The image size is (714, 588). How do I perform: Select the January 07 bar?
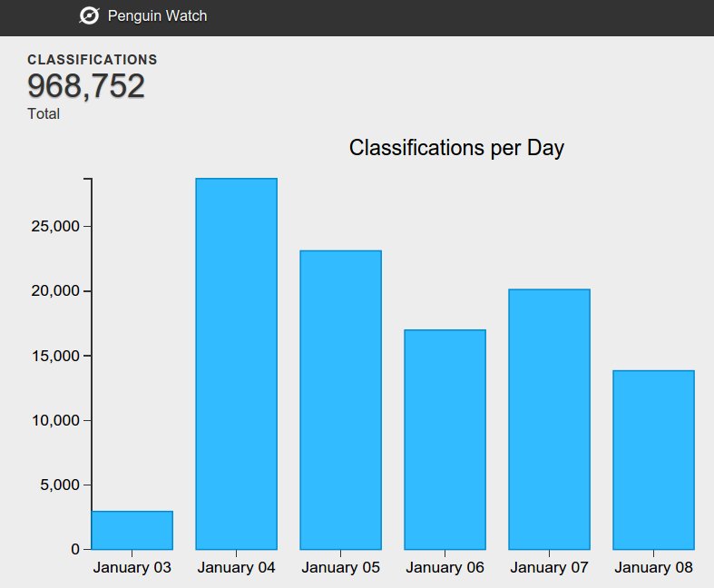[549, 419]
